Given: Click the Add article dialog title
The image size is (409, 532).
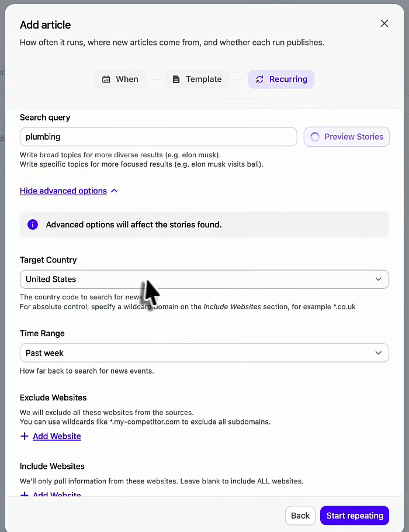Looking at the screenshot, I should tap(46, 25).
